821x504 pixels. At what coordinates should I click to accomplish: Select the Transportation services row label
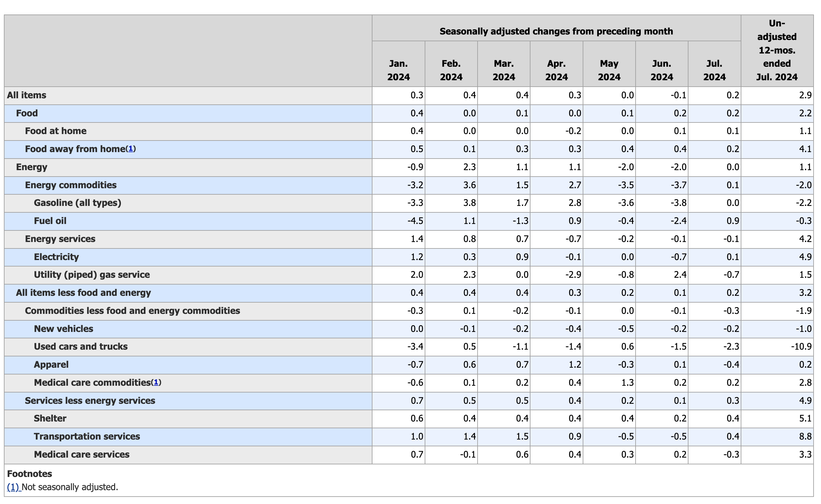87,436
